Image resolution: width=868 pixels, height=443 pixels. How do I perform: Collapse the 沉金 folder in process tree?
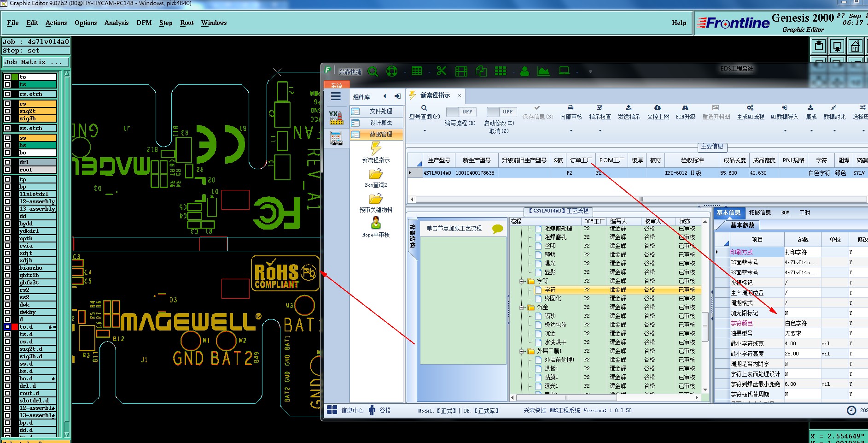tap(522, 307)
